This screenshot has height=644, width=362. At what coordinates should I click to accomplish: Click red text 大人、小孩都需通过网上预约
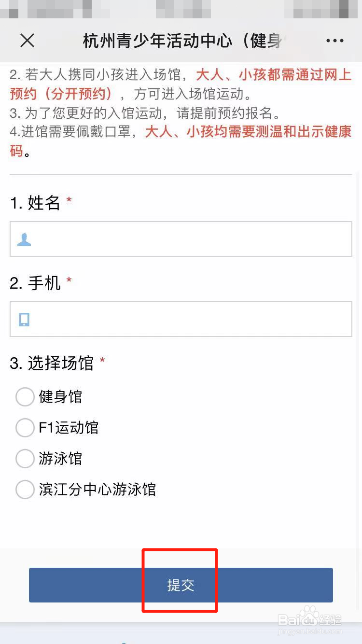[x=273, y=75]
